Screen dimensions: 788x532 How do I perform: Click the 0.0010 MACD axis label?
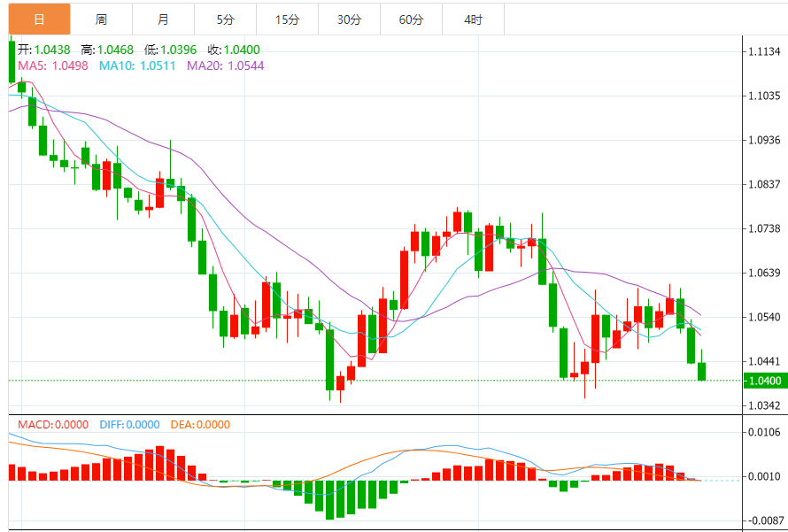coord(764,476)
